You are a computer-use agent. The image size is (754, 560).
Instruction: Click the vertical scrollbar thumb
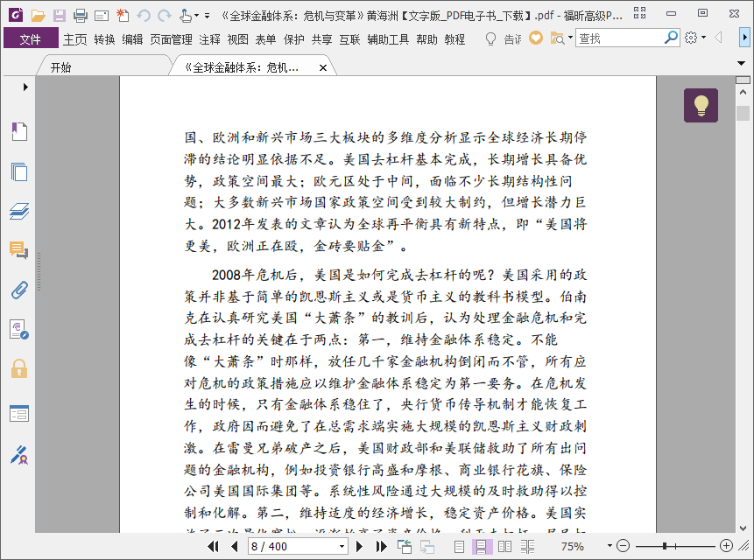(x=743, y=114)
